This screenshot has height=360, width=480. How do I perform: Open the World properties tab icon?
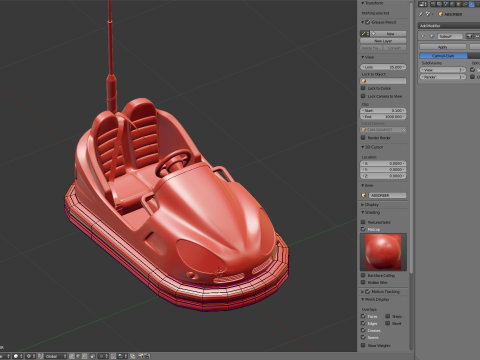point(452,4)
